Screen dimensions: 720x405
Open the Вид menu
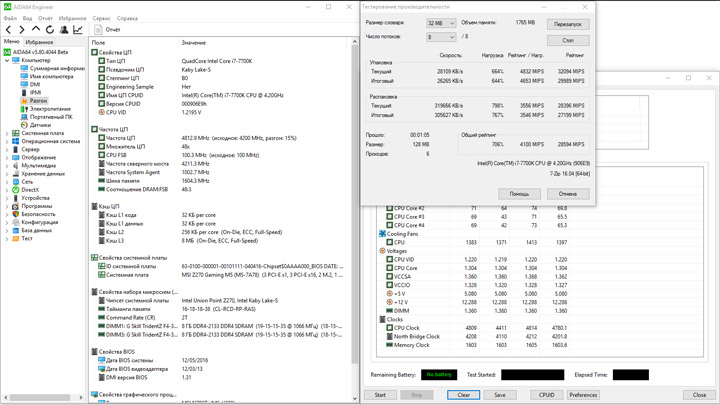tap(28, 18)
